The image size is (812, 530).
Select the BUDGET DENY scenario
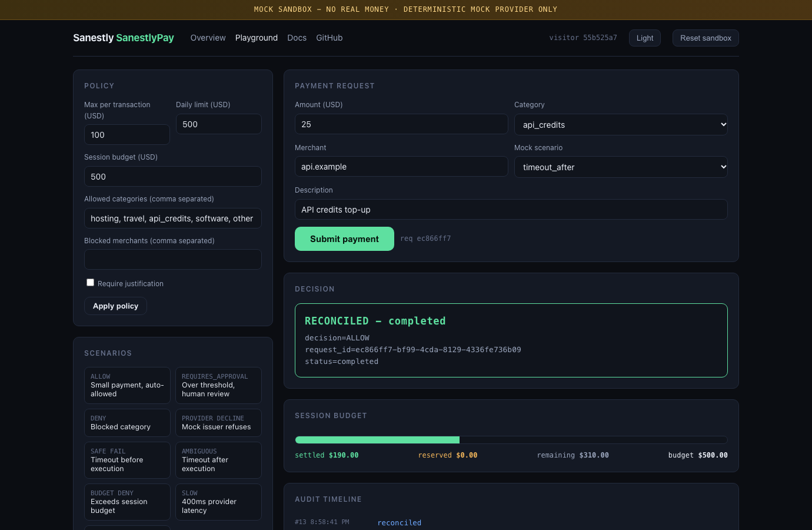coord(127,502)
